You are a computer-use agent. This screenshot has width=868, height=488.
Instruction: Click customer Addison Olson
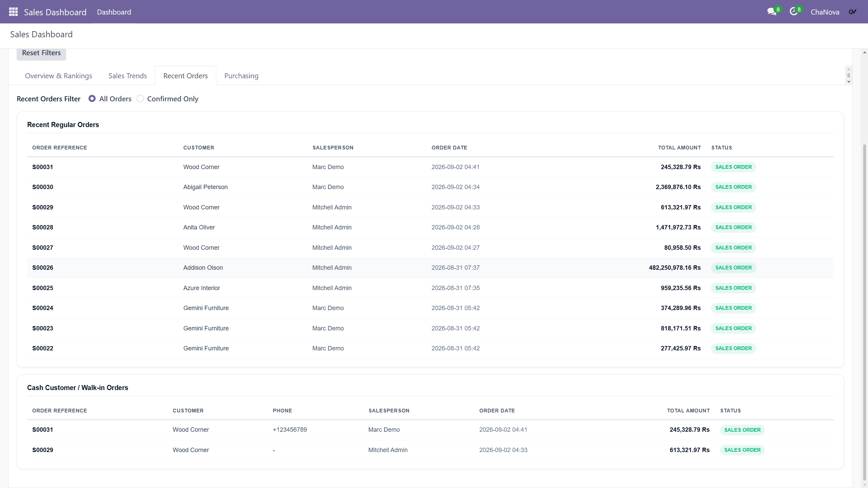pos(203,268)
